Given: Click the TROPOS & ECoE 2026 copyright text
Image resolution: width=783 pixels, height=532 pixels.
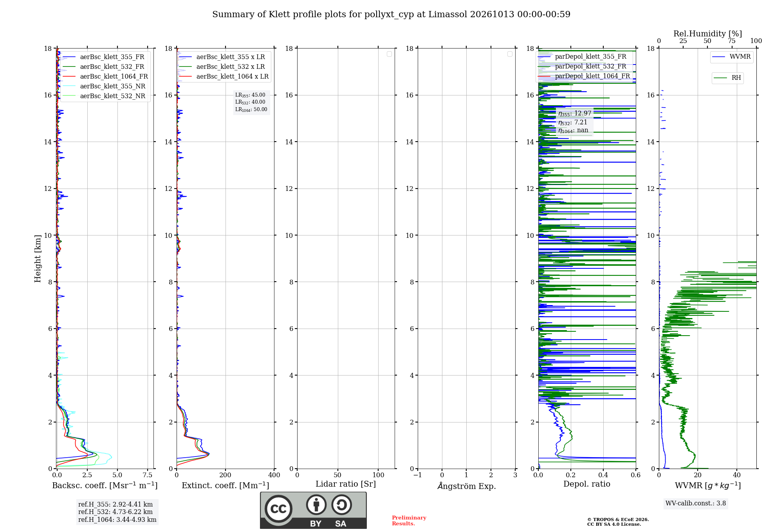Looking at the screenshot, I should click(618, 519).
